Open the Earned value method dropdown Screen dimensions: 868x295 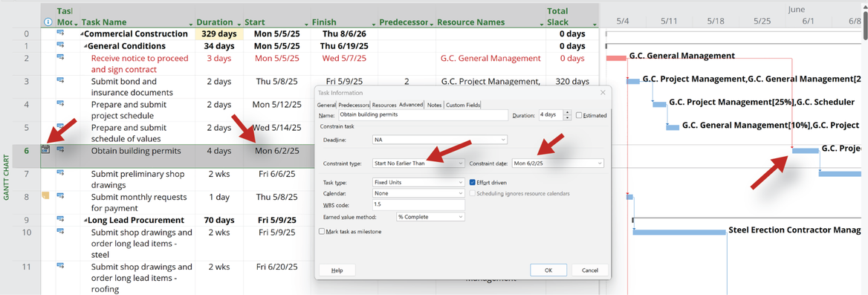point(461,217)
